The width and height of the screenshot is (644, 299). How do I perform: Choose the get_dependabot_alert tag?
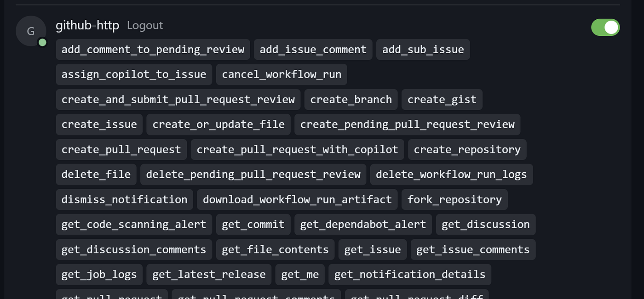click(x=363, y=225)
